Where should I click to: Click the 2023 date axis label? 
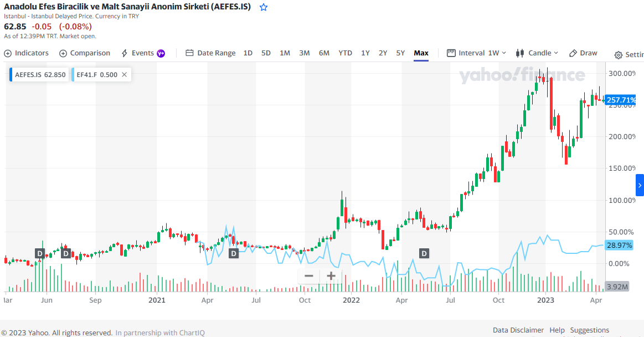546,300
